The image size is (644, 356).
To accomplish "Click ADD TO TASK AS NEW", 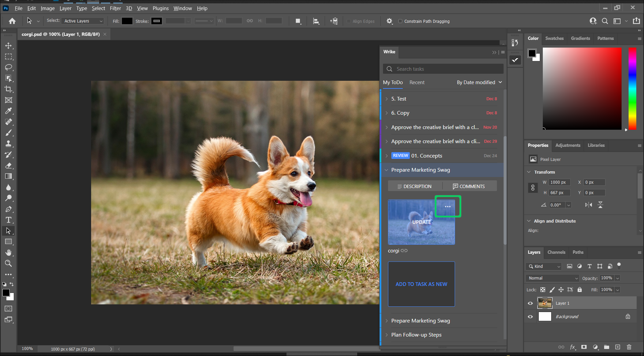I will pos(421,284).
